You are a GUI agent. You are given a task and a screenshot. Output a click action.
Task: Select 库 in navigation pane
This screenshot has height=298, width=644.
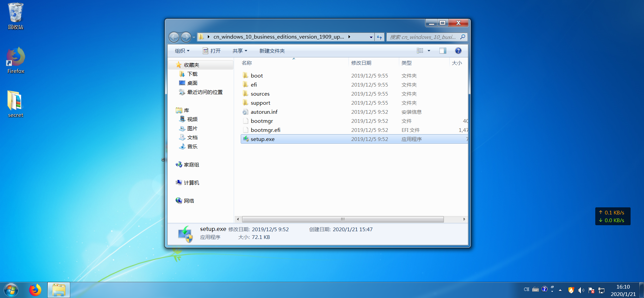pyautogui.click(x=187, y=110)
